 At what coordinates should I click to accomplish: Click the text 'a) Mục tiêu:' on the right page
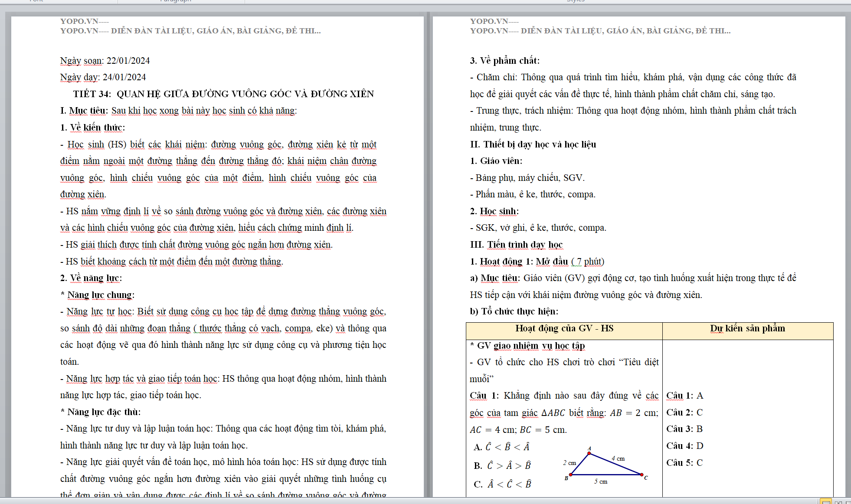(495, 278)
